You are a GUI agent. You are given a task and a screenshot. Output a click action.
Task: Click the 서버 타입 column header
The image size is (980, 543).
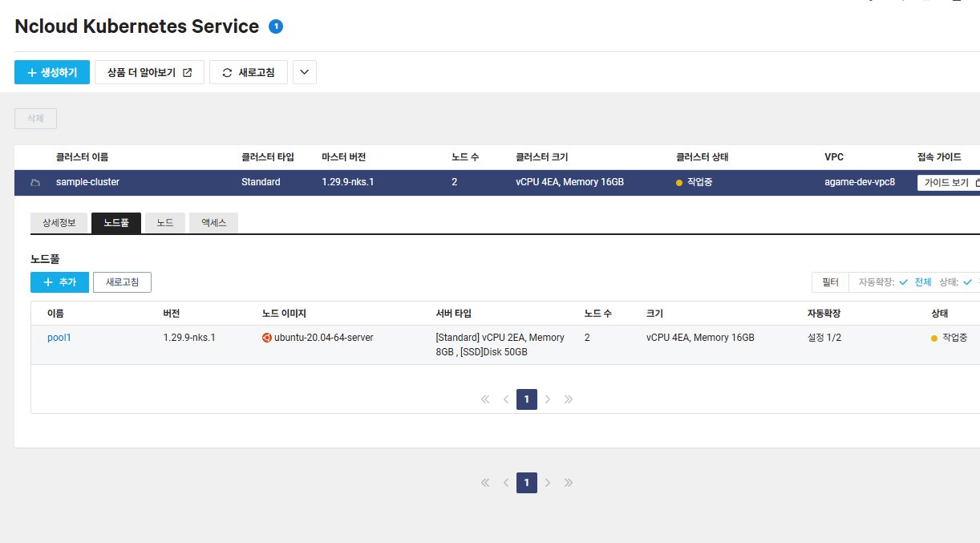454,314
